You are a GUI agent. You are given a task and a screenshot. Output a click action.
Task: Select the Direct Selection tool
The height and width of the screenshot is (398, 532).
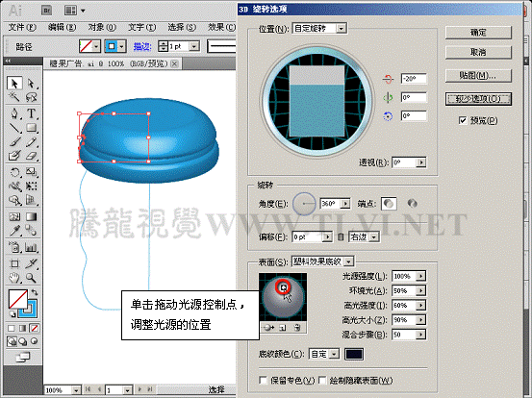coord(31,83)
